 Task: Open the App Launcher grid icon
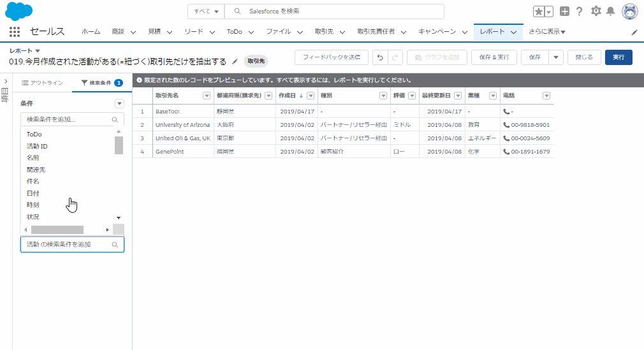click(15, 32)
